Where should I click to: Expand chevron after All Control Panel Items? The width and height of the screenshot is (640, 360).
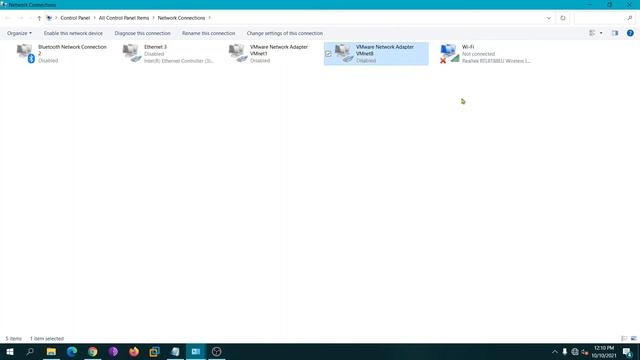153,18
